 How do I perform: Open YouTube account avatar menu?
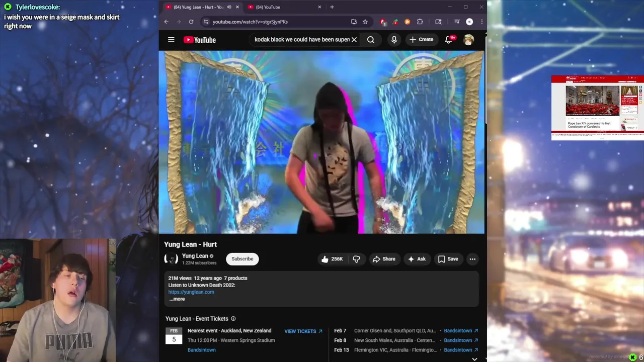(468, 40)
